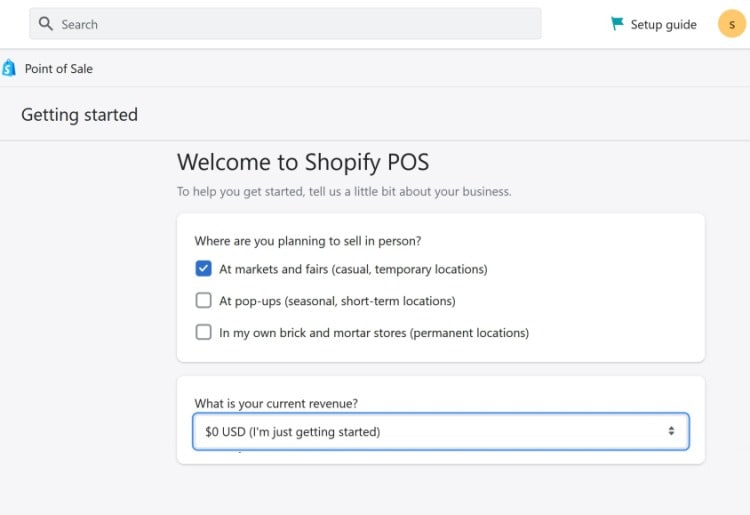
Task: Click the search magnifier icon
Action: tap(45, 23)
